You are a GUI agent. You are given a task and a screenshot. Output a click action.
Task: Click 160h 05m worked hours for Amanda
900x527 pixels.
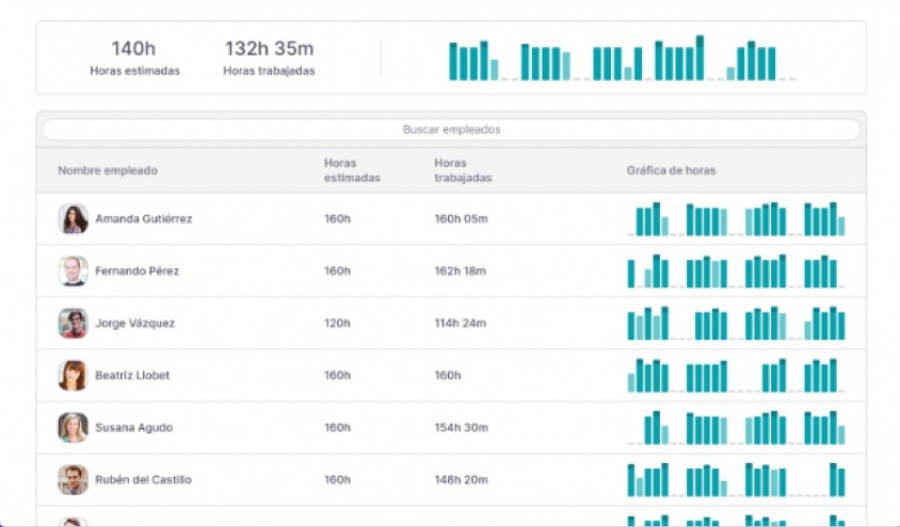461,219
